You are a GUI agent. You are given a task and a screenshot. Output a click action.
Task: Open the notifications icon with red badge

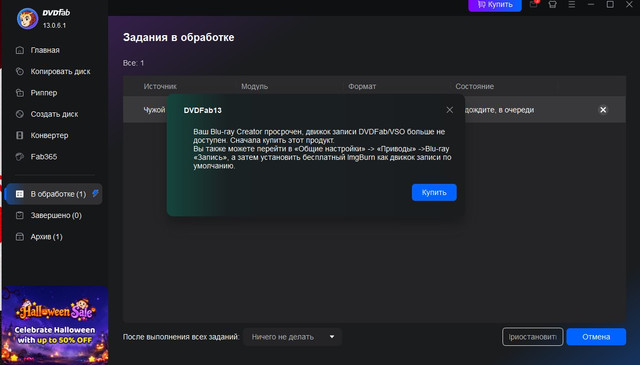[x=534, y=4]
